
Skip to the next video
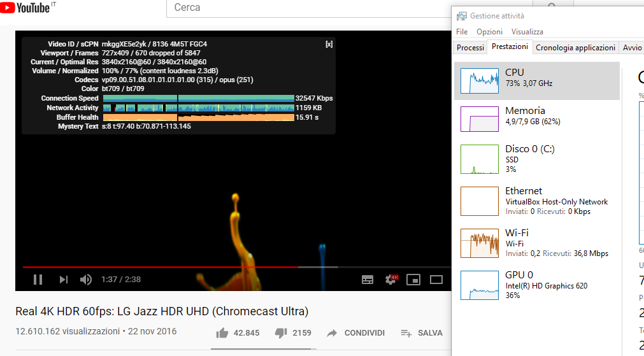(x=63, y=280)
